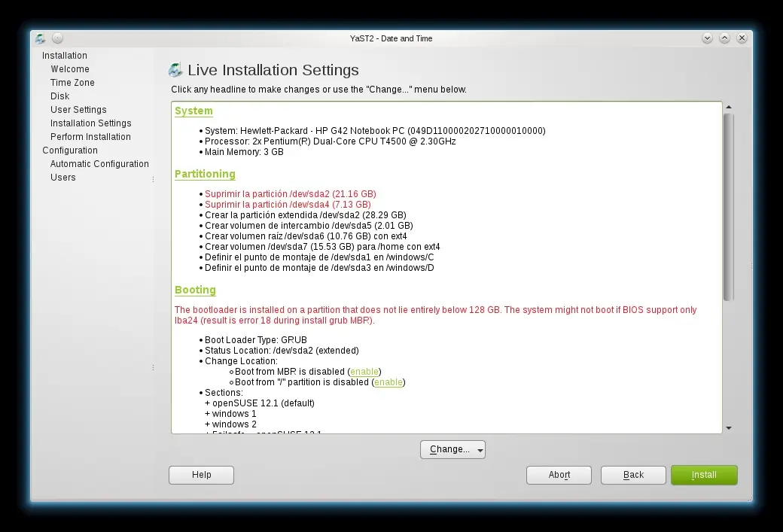Click the scroll down arrow of settings pane
This screenshot has width=783, height=532.
[x=729, y=427]
